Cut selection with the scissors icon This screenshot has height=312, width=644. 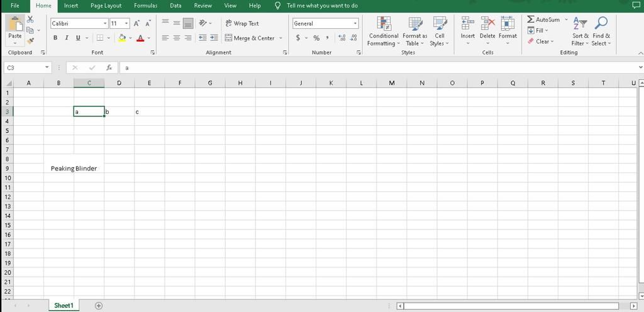pos(30,19)
